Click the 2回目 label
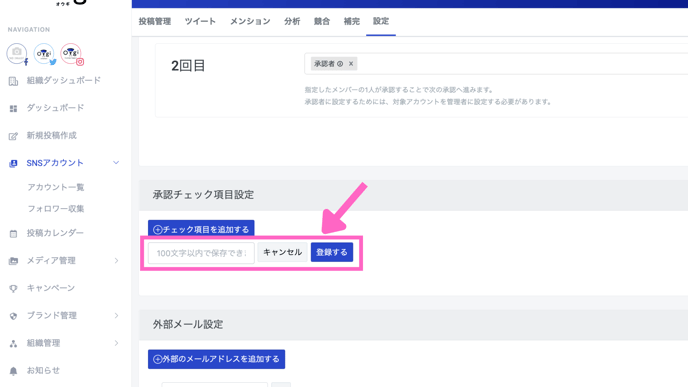This screenshot has width=688, height=387. coord(188,66)
